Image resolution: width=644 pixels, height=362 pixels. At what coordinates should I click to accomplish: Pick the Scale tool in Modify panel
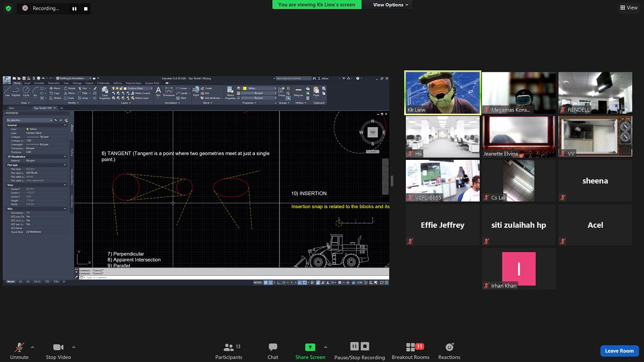[x=69, y=98]
